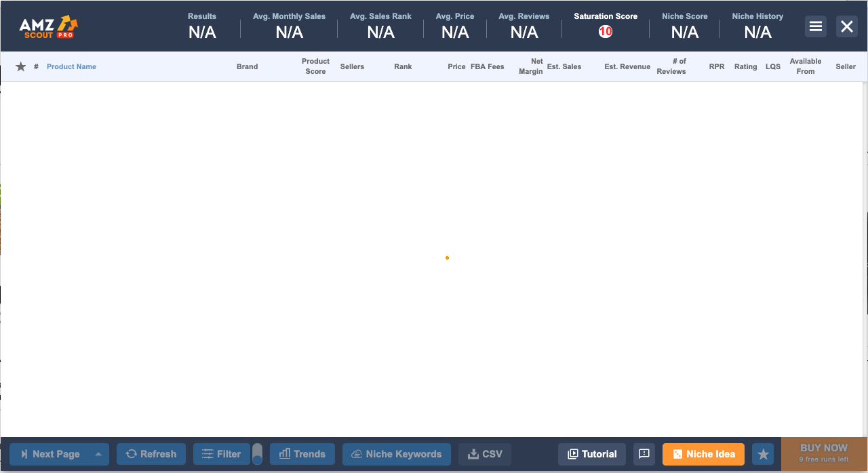
Task: Expand the Next Page dropdown arrow
Action: 98,454
